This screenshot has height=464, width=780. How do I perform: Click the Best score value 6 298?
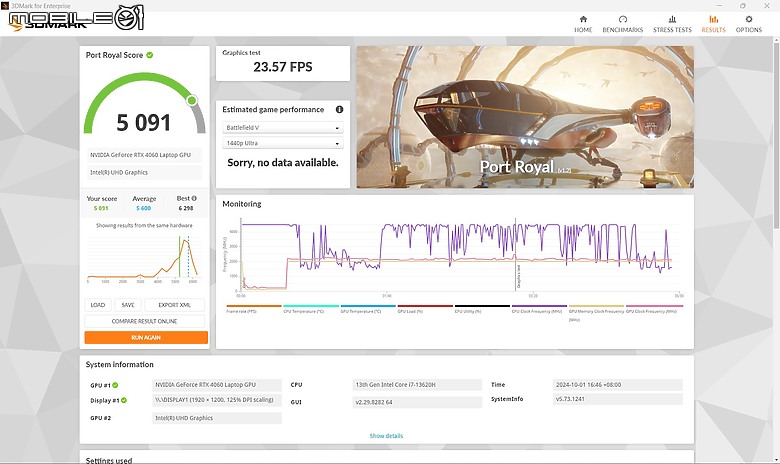(186, 208)
